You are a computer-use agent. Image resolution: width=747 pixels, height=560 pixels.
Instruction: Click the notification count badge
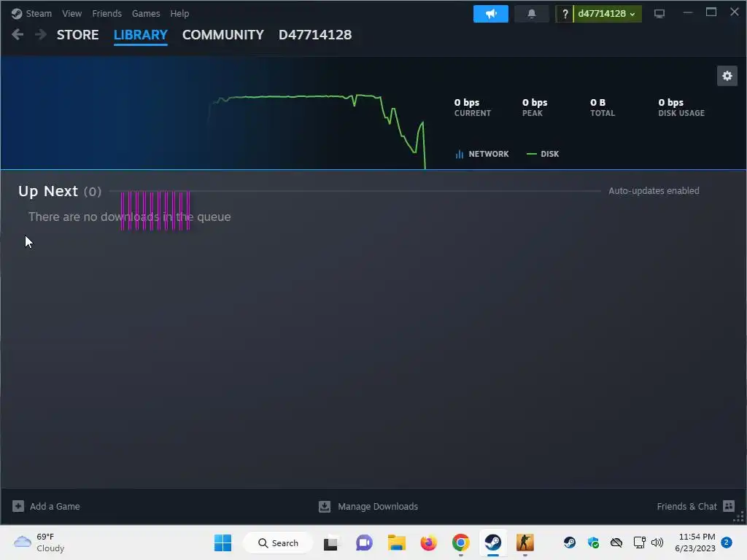[x=727, y=542]
